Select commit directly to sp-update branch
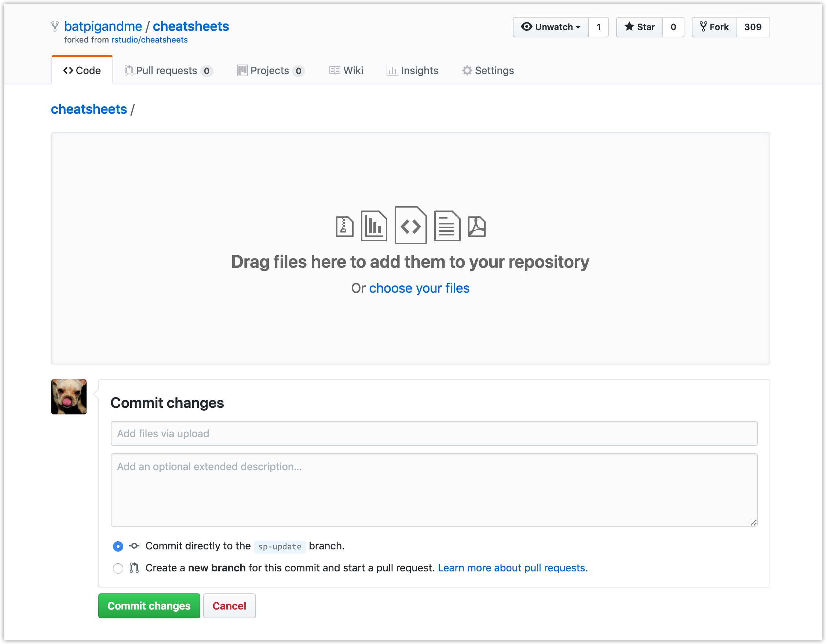 [118, 546]
